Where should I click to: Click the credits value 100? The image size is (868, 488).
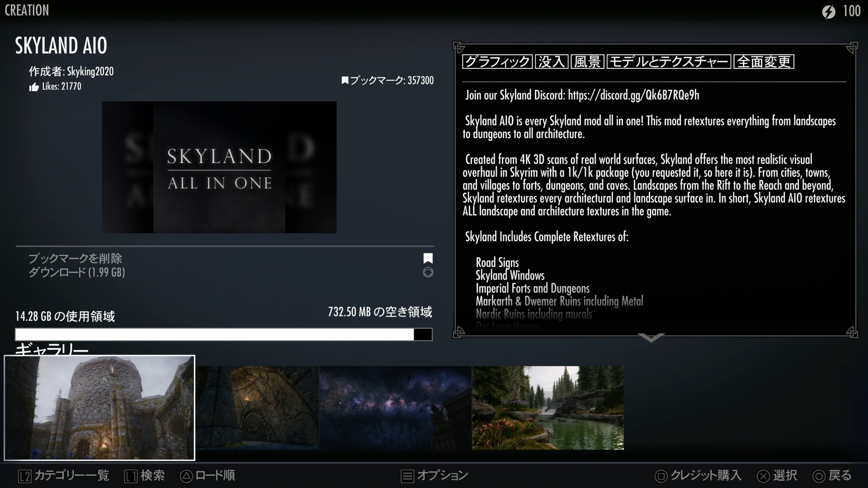(852, 11)
